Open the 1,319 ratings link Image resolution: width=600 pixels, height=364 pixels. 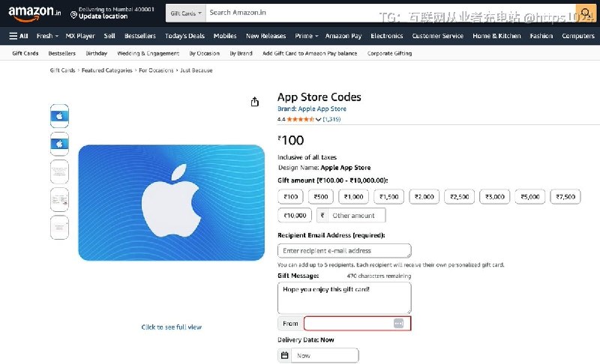click(x=331, y=119)
